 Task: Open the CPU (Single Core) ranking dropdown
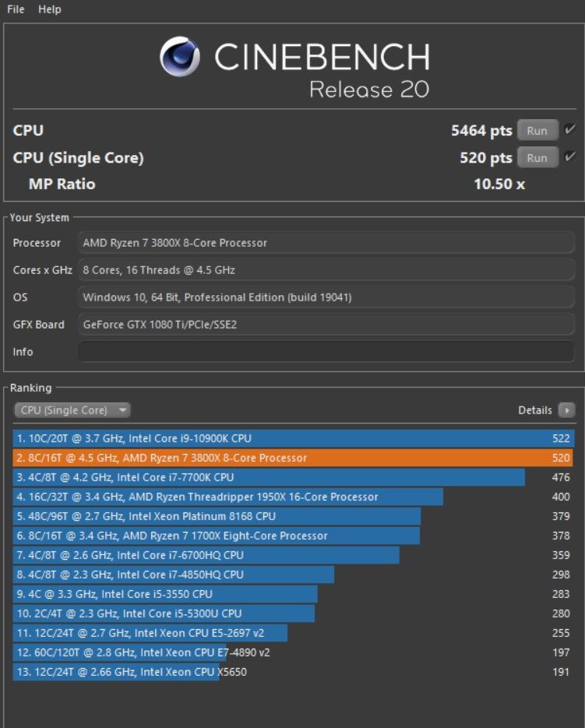click(72, 410)
